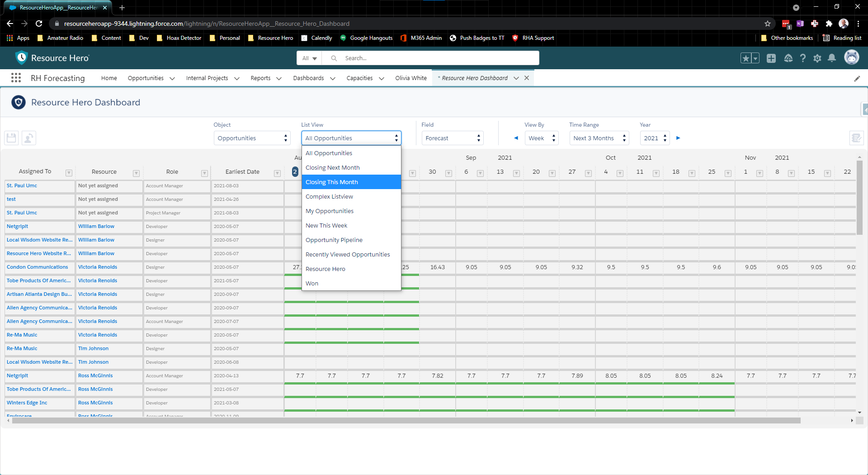Click the vertical scrollbar of the grid
This screenshot has width=868, height=475.
(859, 198)
